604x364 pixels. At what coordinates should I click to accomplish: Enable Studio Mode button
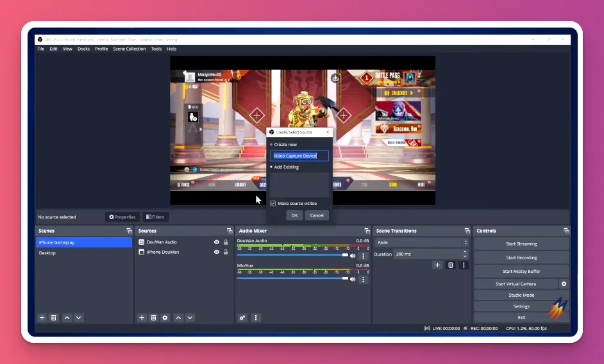click(x=521, y=295)
